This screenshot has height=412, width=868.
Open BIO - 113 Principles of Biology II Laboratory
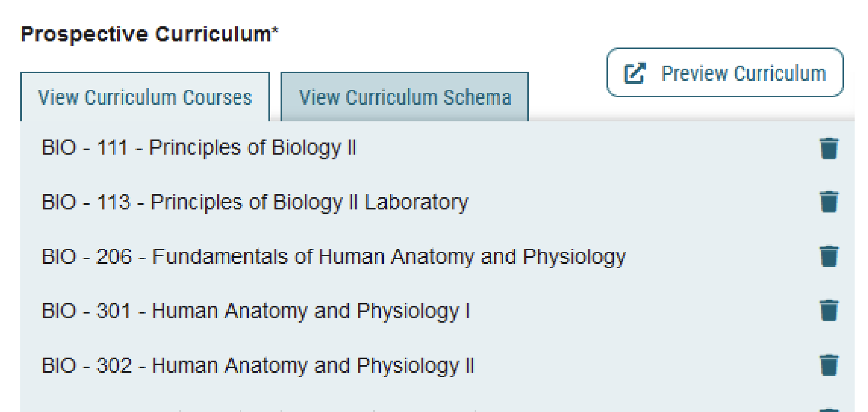pyautogui.click(x=255, y=202)
